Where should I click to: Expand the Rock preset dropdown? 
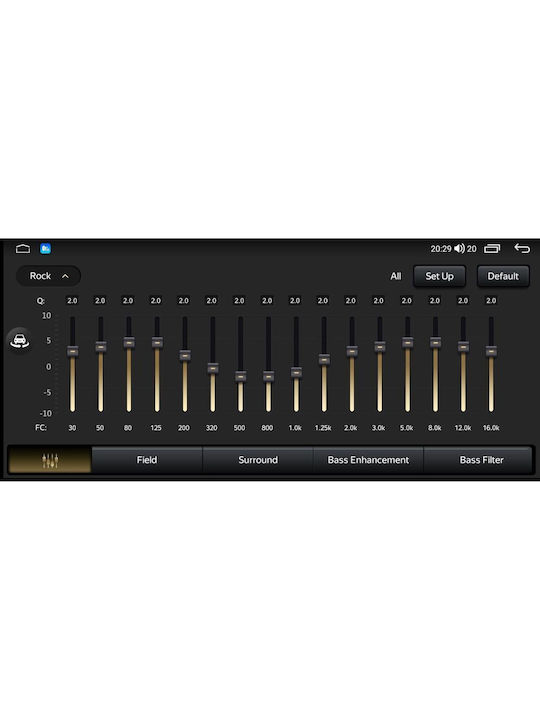point(48,276)
